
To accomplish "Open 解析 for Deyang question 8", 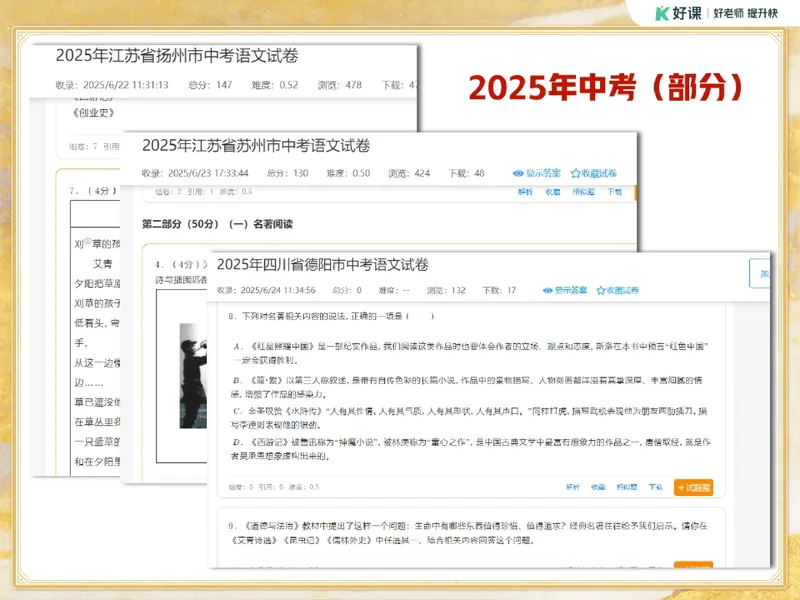I will pos(572,487).
